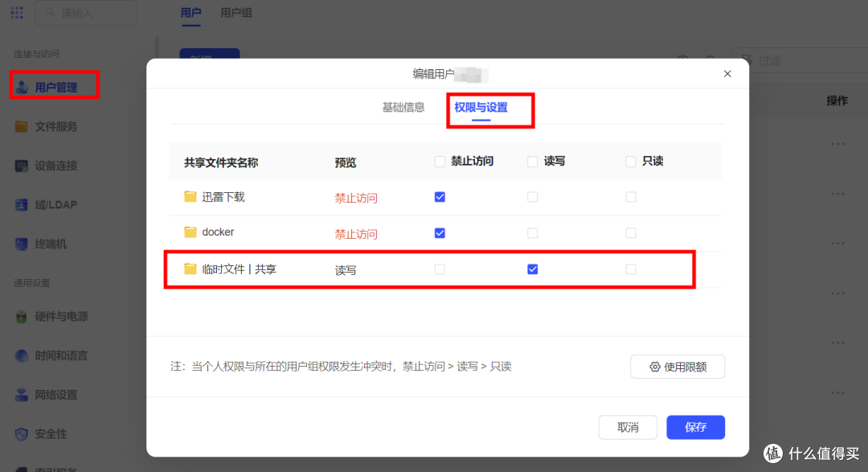Uncheck 读写 for 临时文件 | 共享
The width and height of the screenshot is (868, 472).
[x=533, y=269]
